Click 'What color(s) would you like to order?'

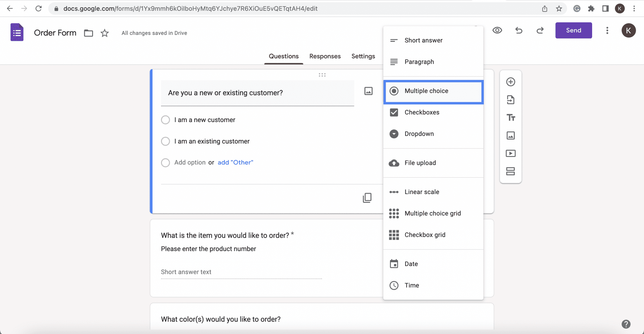click(221, 319)
